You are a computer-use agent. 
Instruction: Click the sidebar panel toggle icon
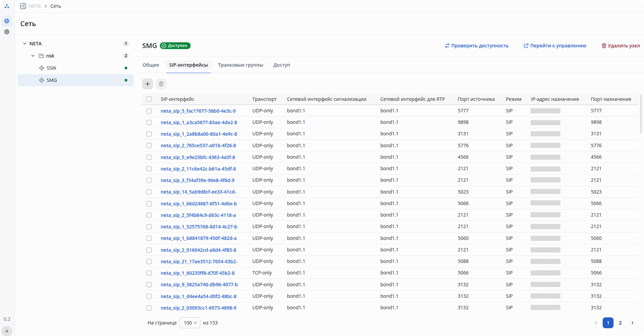pyautogui.click(x=23, y=6)
